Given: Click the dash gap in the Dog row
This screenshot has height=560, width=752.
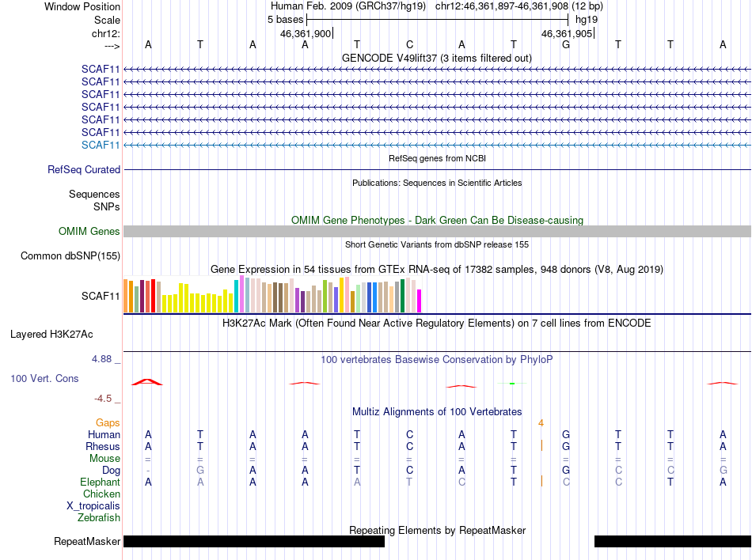Looking at the screenshot, I should pos(148,471).
